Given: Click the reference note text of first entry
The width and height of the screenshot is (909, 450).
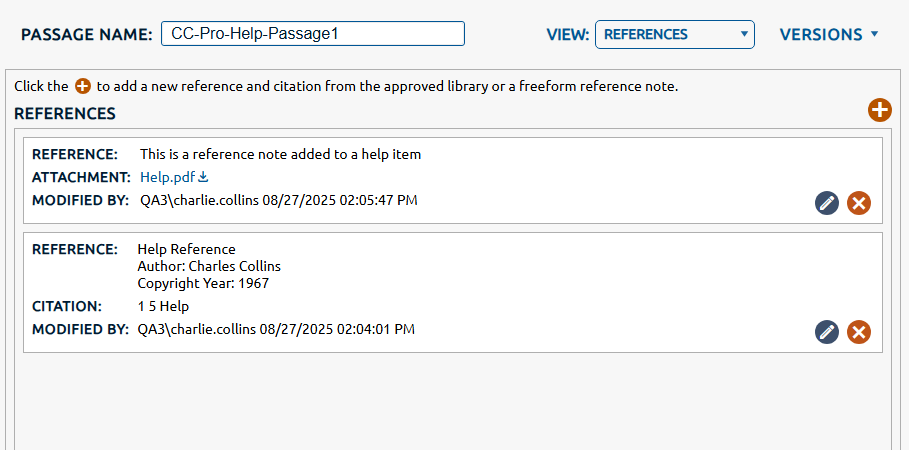Looking at the screenshot, I should (x=280, y=154).
